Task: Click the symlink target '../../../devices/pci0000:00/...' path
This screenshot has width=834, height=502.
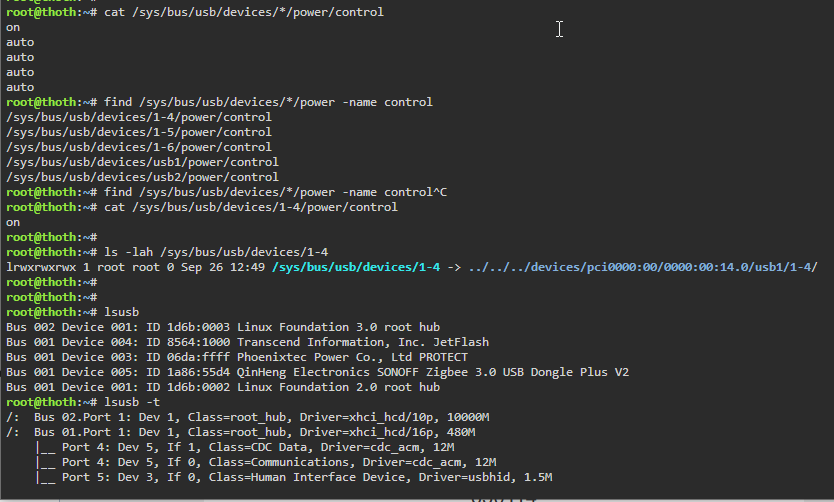Action: coord(643,267)
